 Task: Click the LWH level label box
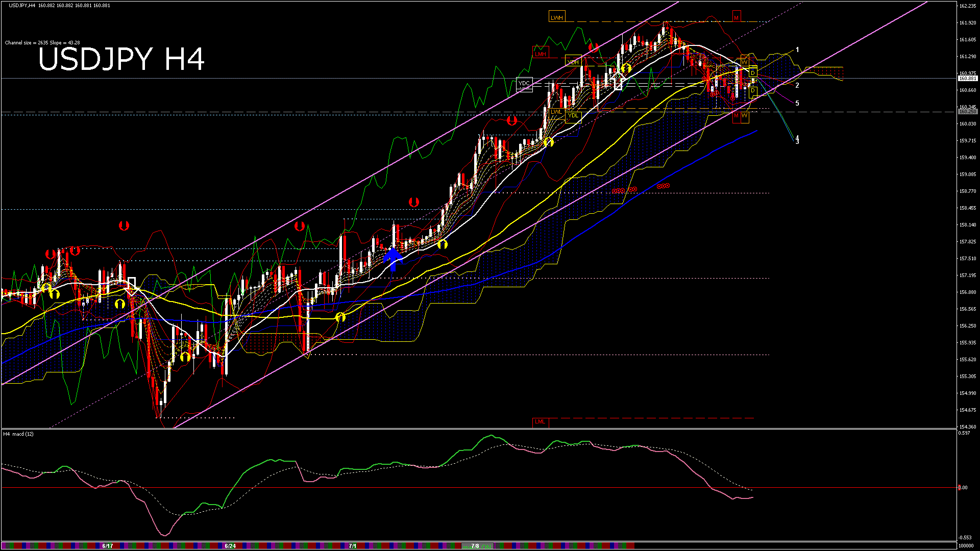coord(556,17)
